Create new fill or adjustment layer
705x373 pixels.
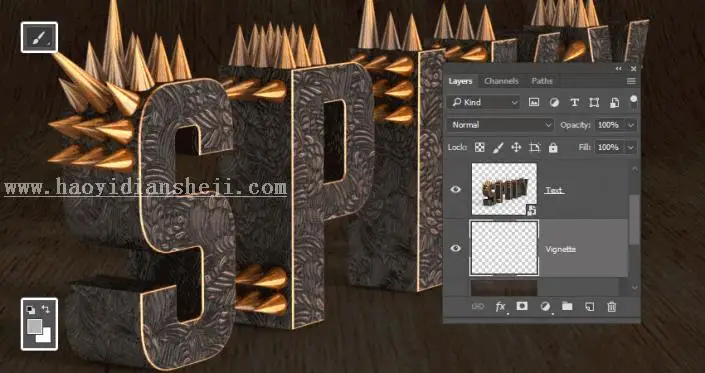tap(544, 307)
